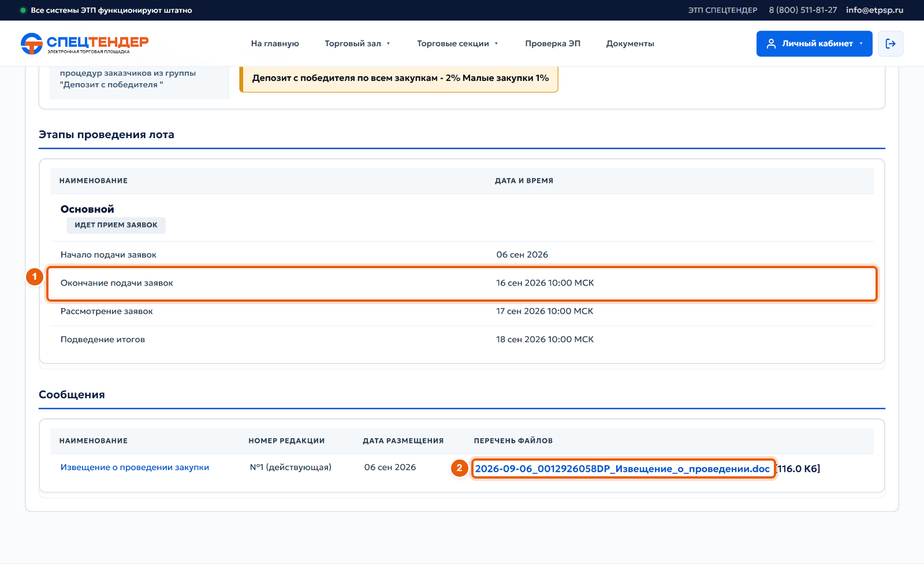Click the ЭТП СПЕЦТЕНДЕР header text
The image size is (924, 578).
(x=722, y=10)
